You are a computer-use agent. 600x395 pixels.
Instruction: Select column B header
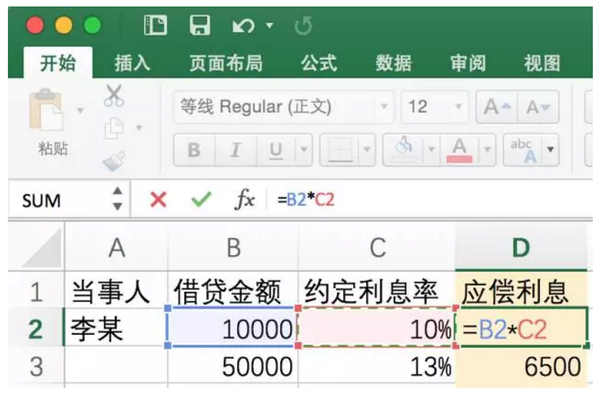pyautogui.click(x=233, y=248)
